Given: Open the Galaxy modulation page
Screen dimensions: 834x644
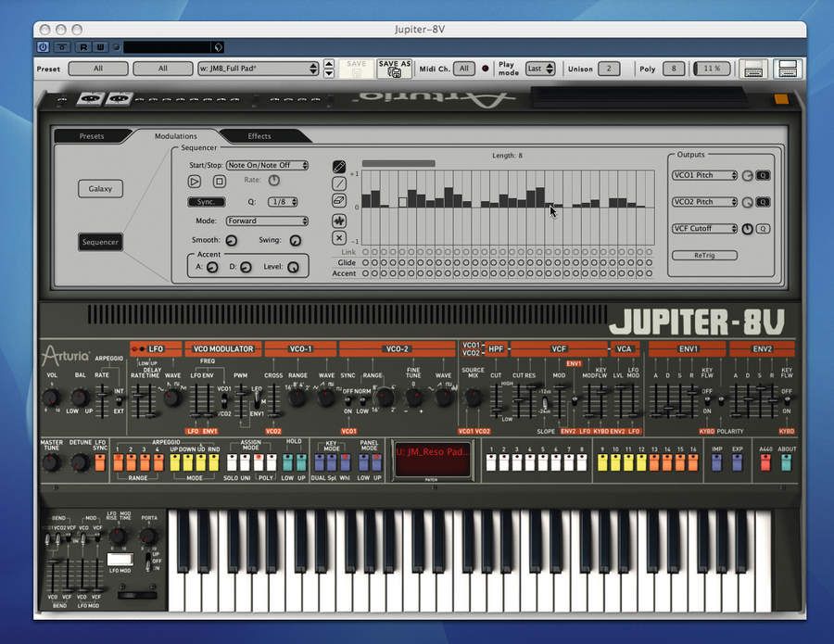Looking at the screenshot, I should [x=100, y=189].
